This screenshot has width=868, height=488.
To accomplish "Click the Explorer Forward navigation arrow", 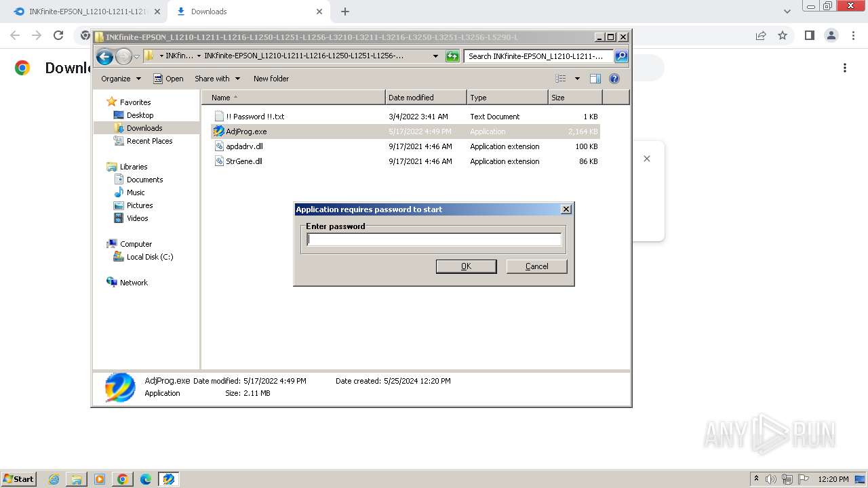I will (x=123, y=56).
